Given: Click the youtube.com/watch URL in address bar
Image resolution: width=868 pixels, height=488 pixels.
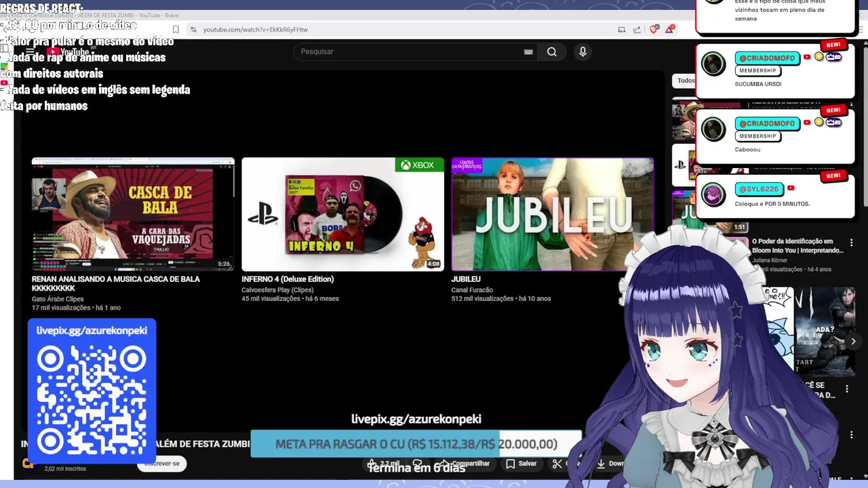Looking at the screenshot, I should pos(255,30).
